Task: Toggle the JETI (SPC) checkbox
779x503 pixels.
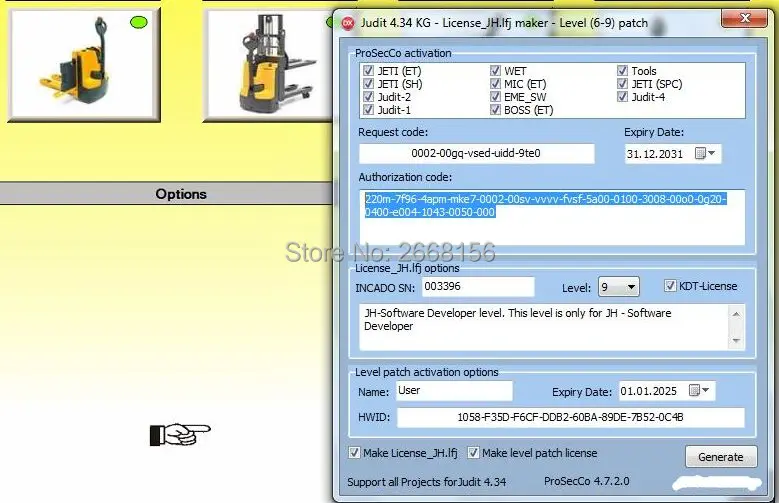Action: (622, 84)
